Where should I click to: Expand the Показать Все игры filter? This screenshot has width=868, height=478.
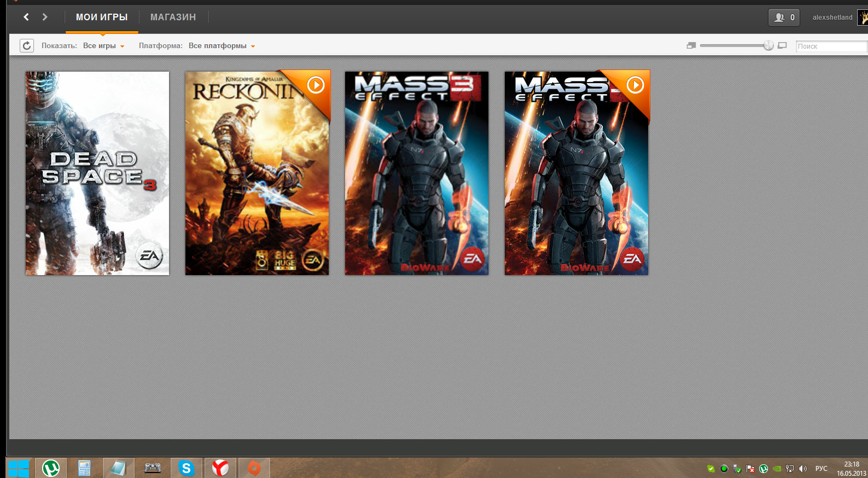click(x=103, y=46)
